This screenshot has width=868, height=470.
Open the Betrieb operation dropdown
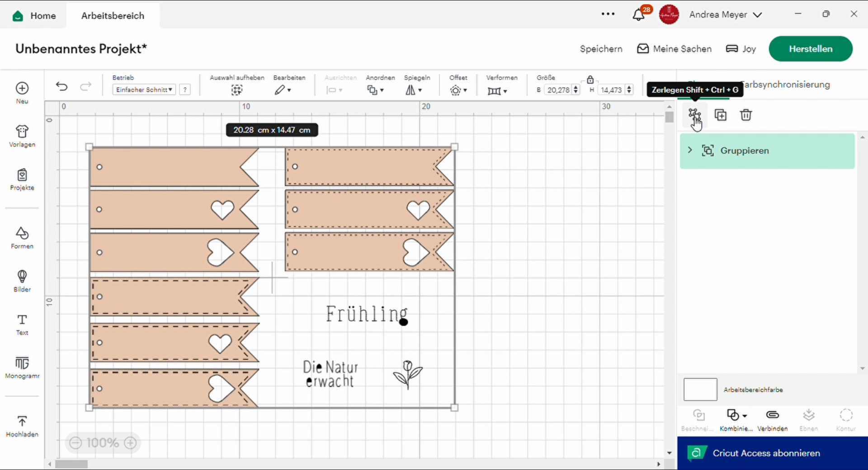click(x=144, y=90)
